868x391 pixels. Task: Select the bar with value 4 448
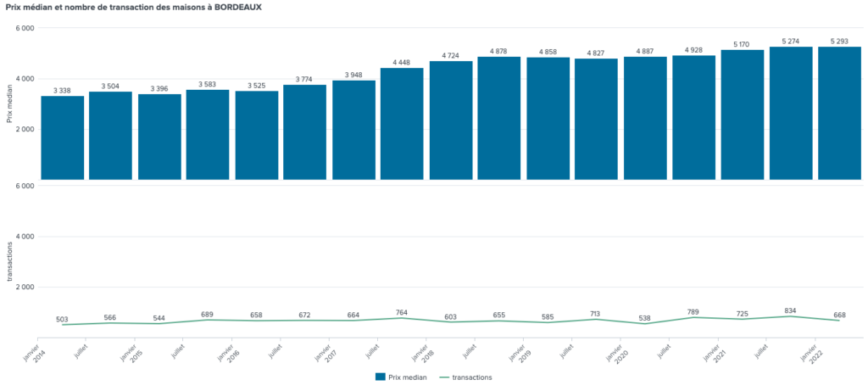tap(402, 124)
